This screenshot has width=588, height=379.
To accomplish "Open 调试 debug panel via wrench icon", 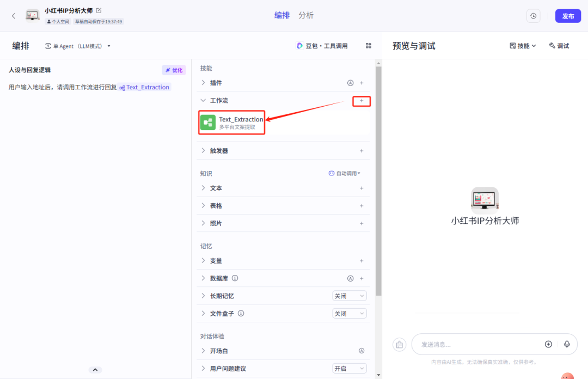I will coord(559,46).
